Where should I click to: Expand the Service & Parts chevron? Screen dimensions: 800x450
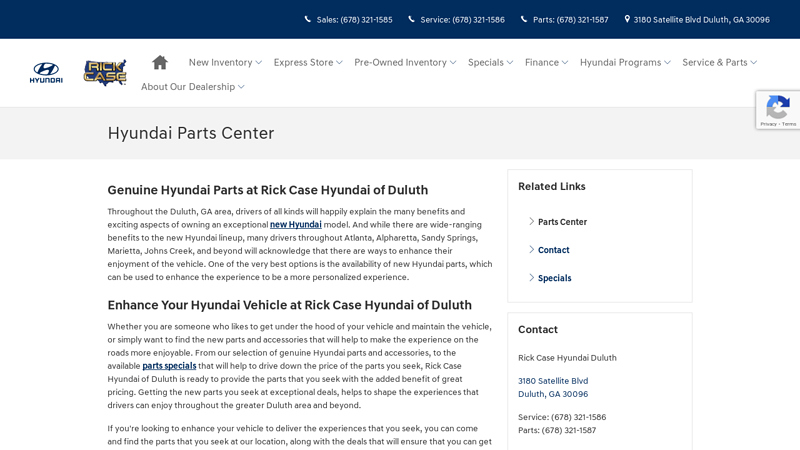click(754, 63)
